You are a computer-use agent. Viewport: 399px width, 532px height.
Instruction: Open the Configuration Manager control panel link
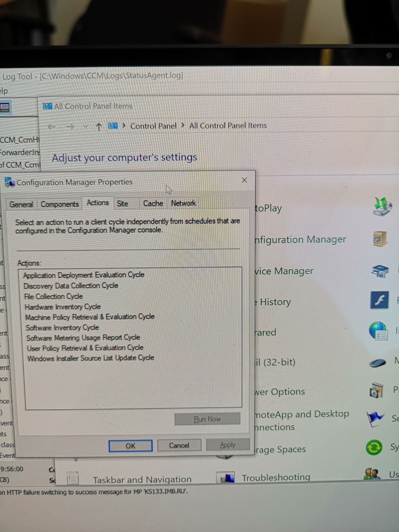[x=300, y=240]
